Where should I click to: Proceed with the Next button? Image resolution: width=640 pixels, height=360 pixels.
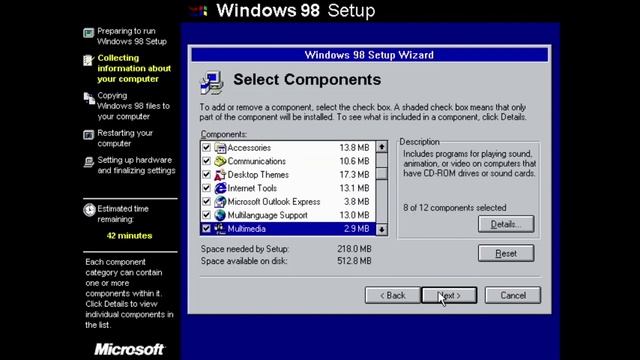pyautogui.click(x=449, y=295)
